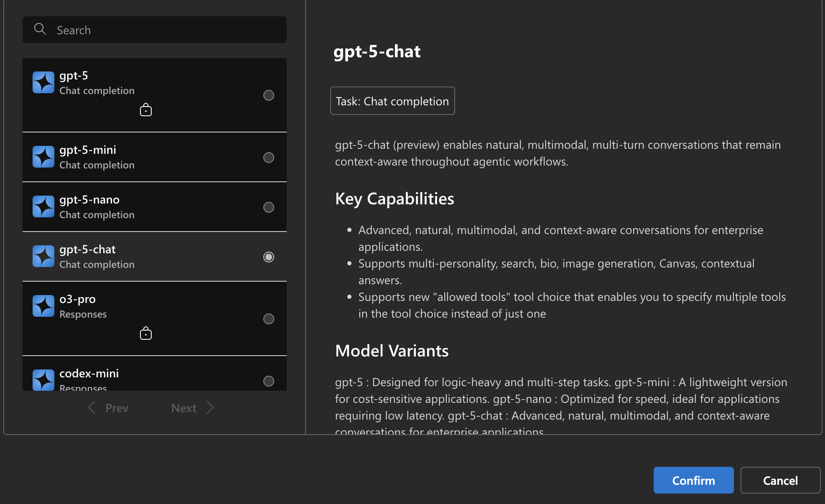This screenshot has height=504, width=825.
Task: Click the search magnifier icon
Action: pos(40,29)
